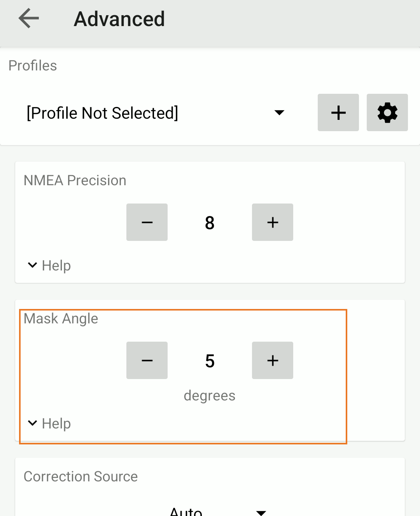
Task: Expand Help under NMEA Precision
Action: coord(49,265)
